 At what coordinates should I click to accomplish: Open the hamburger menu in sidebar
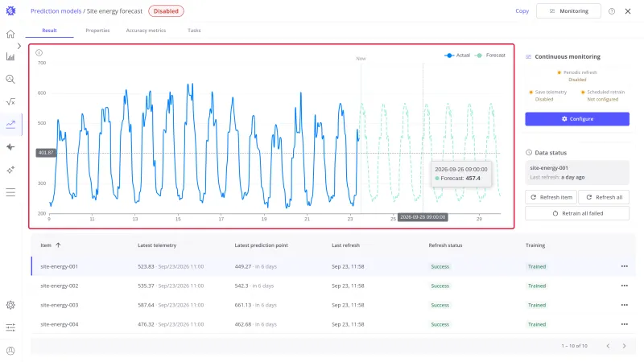(x=10, y=192)
